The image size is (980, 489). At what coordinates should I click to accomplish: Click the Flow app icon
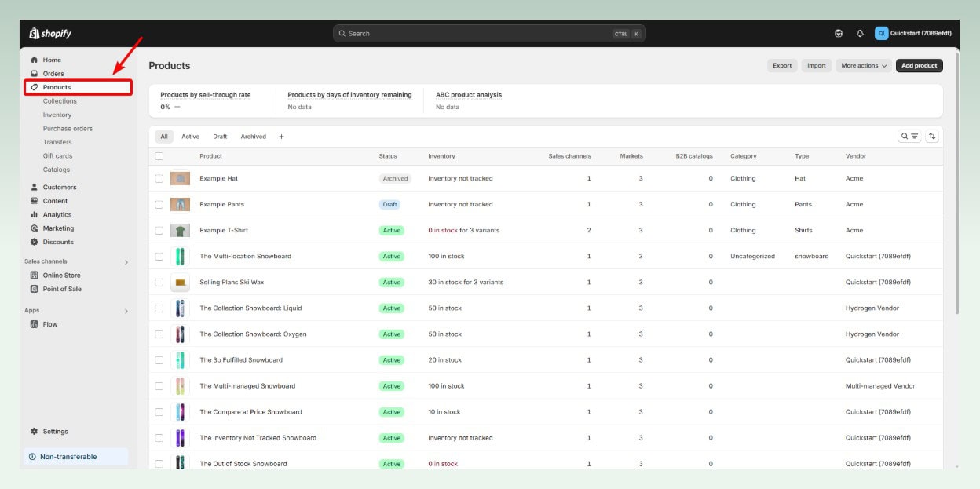click(34, 324)
